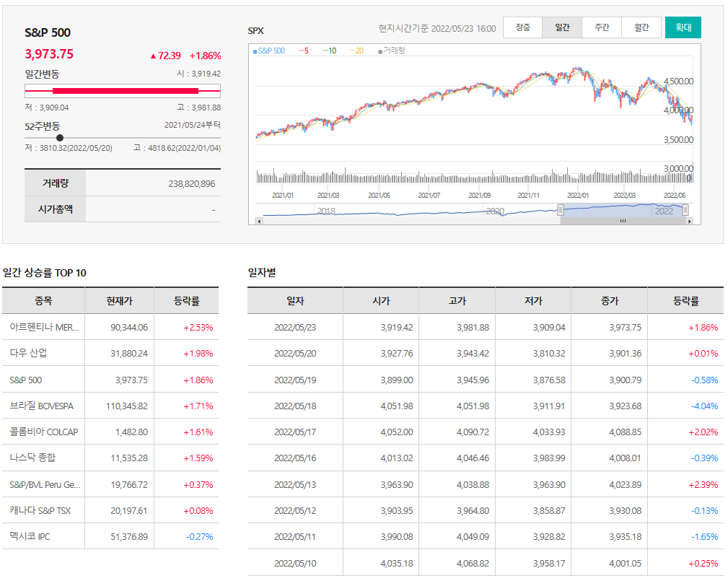Click the 고가 column header
728x581 pixels.
457,301
